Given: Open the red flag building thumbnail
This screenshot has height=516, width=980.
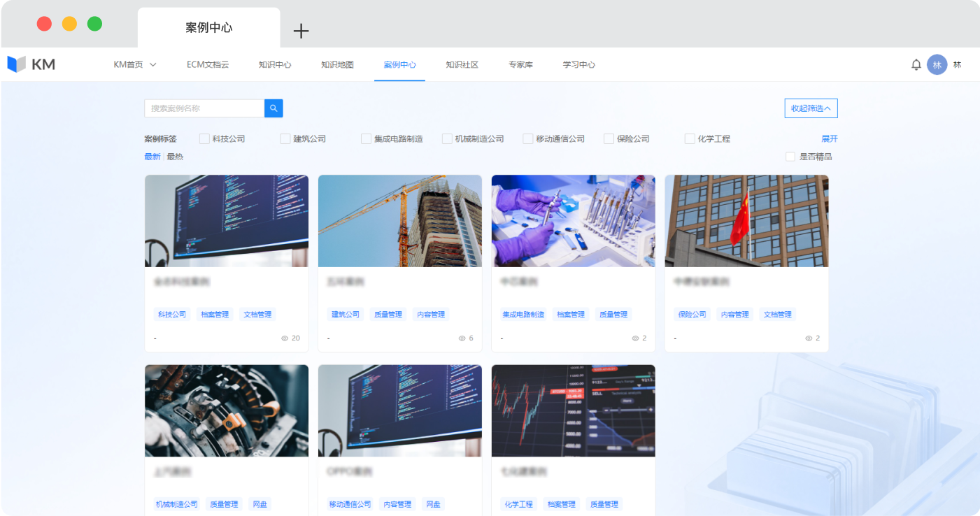Looking at the screenshot, I should point(746,221).
